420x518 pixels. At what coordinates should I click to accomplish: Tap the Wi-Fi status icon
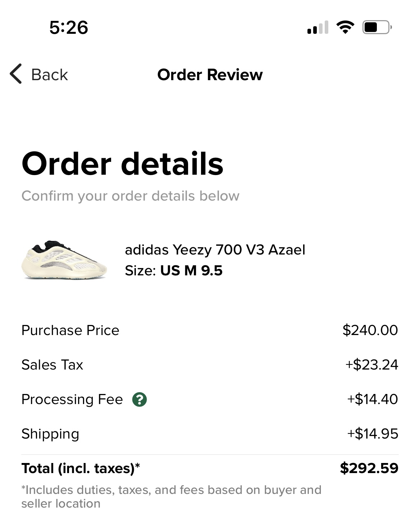pos(345,27)
